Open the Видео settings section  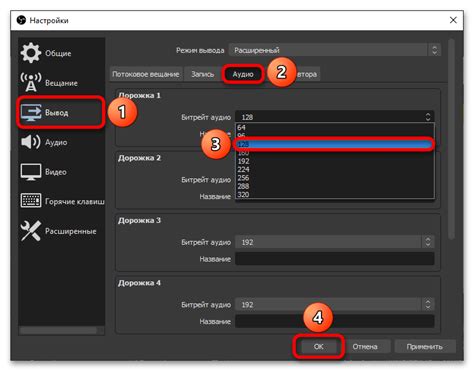(x=62, y=172)
